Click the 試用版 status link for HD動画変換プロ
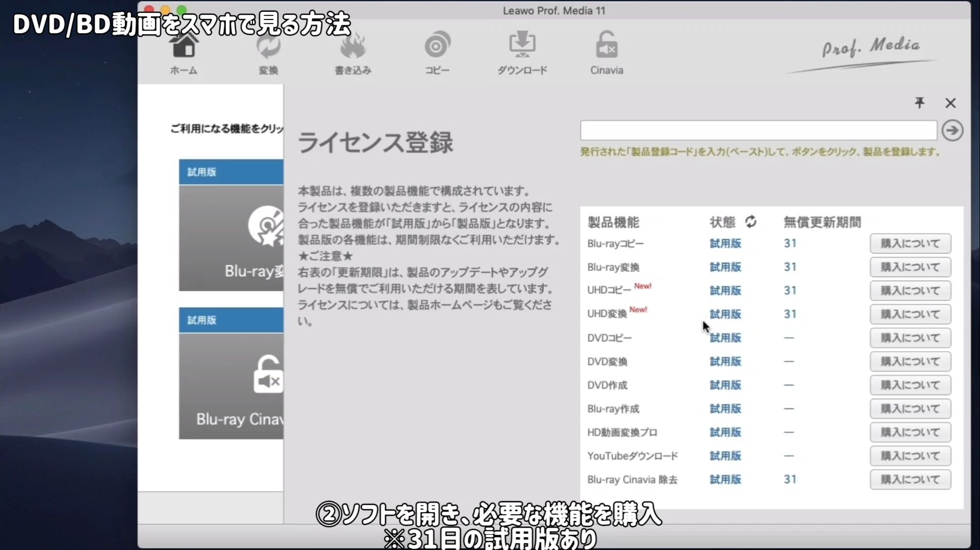The image size is (980, 550). [x=725, y=433]
